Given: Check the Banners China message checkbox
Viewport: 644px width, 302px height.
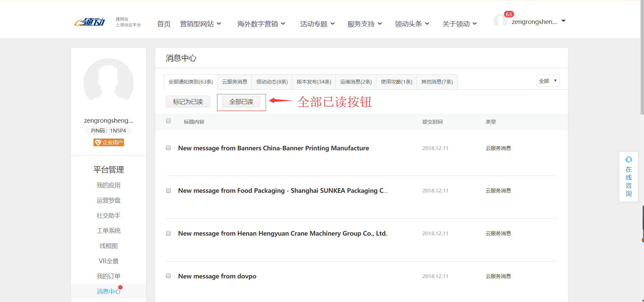Looking at the screenshot, I should coord(168,148).
